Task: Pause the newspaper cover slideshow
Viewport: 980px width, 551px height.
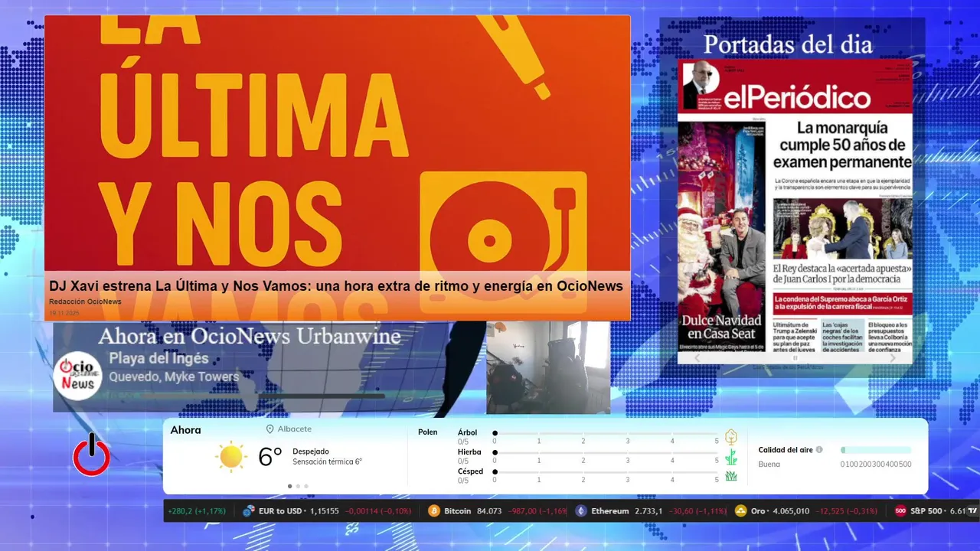Action: 795,357
